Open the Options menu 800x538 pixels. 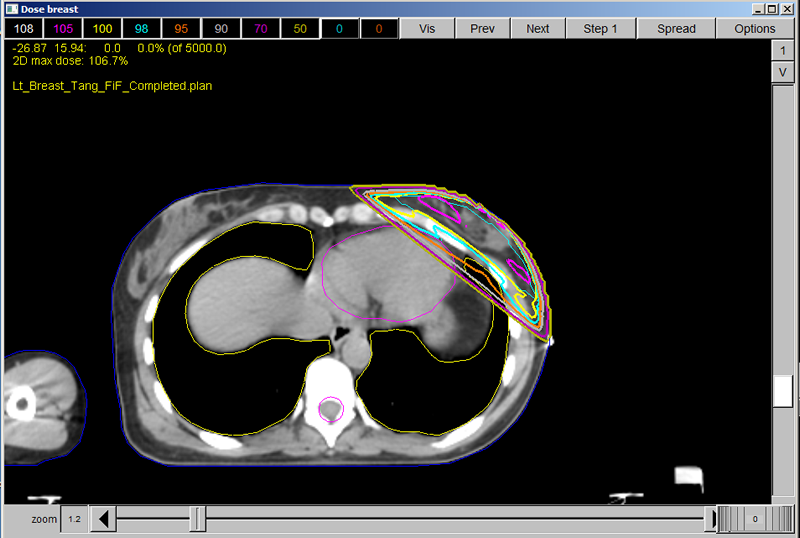coord(754,29)
